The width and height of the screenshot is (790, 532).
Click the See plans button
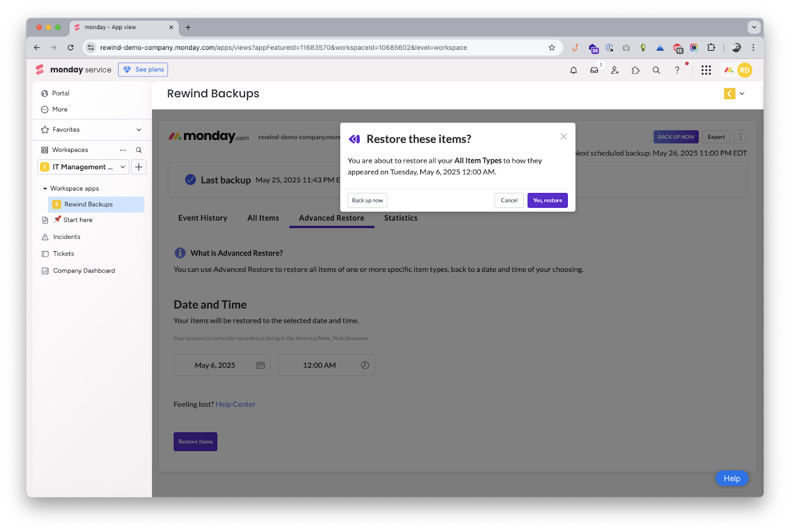143,70
